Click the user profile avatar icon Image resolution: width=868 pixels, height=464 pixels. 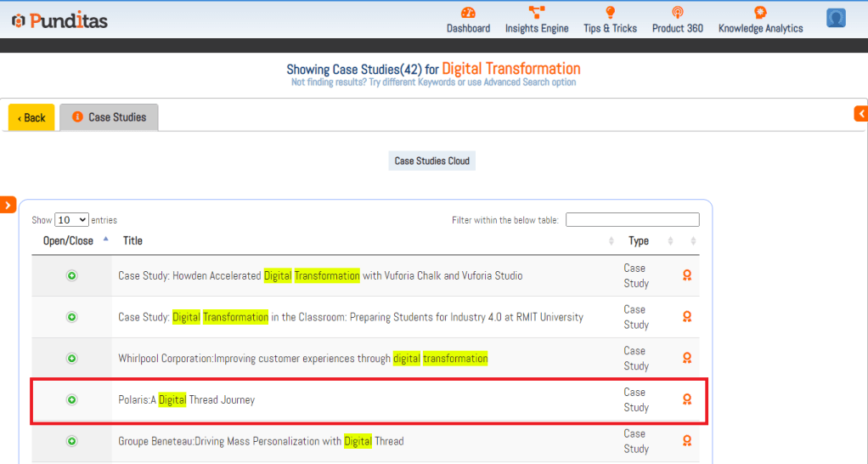pyautogui.click(x=836, y=18)
